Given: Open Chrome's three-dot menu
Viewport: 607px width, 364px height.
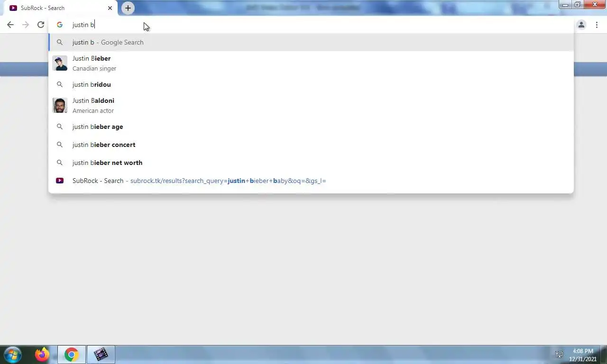Looking at the screenshot, I should [597, 25].
